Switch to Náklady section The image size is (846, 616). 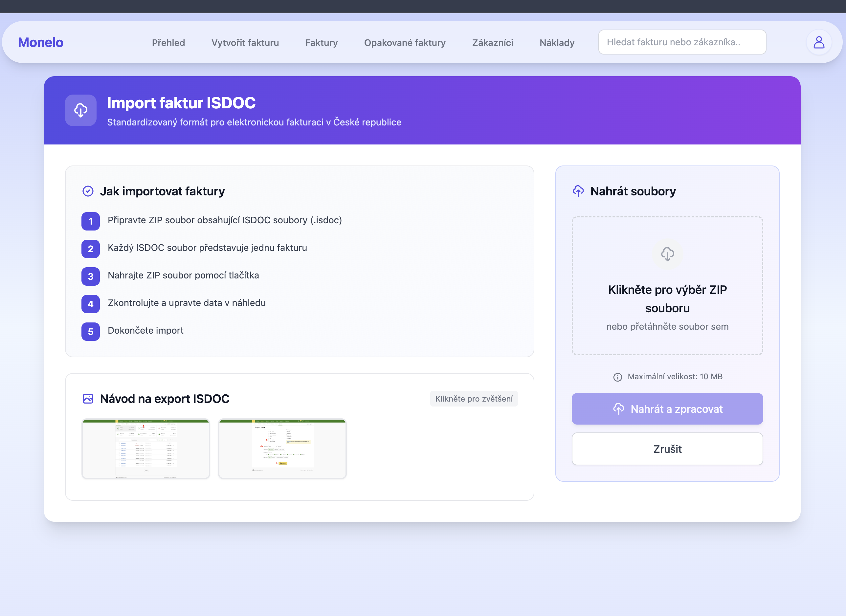557,42
